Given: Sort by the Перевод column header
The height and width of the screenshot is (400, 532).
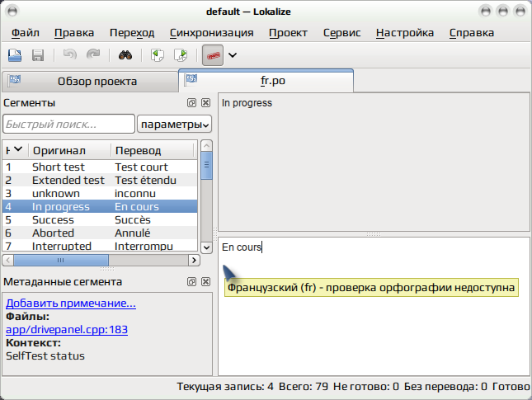Looking at the screenshot, I should pos(153,150).
